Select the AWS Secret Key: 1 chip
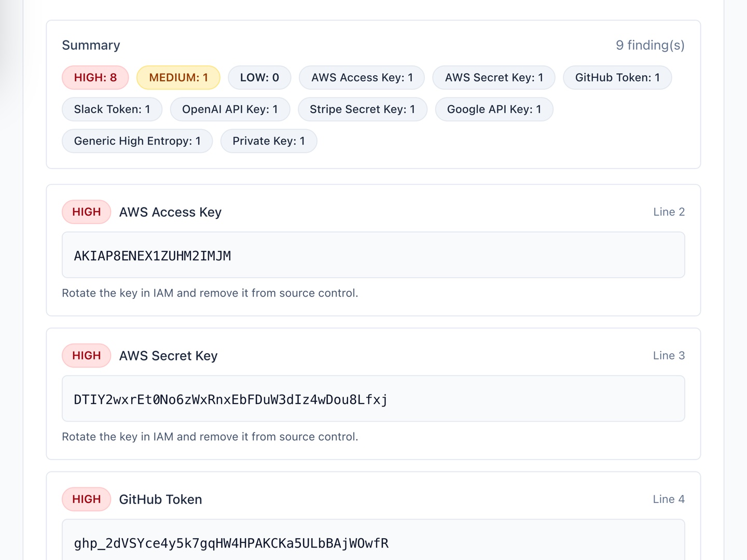 494,78
